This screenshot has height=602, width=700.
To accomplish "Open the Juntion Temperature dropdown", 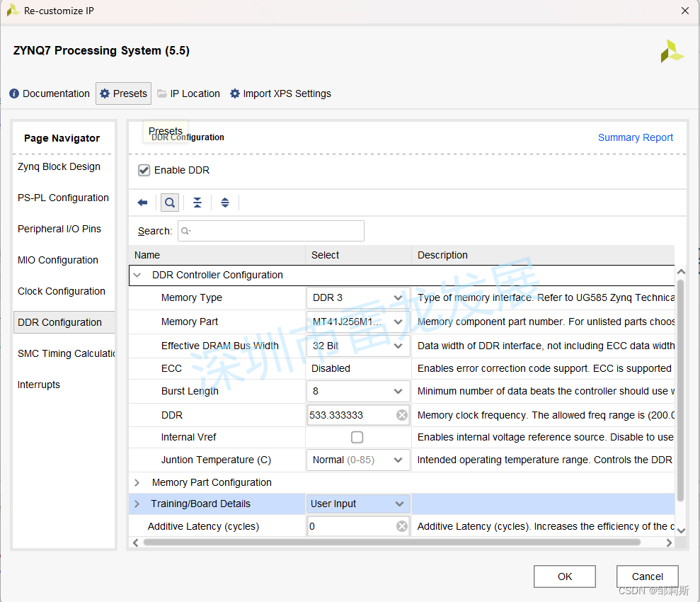I will pos(358,460).
